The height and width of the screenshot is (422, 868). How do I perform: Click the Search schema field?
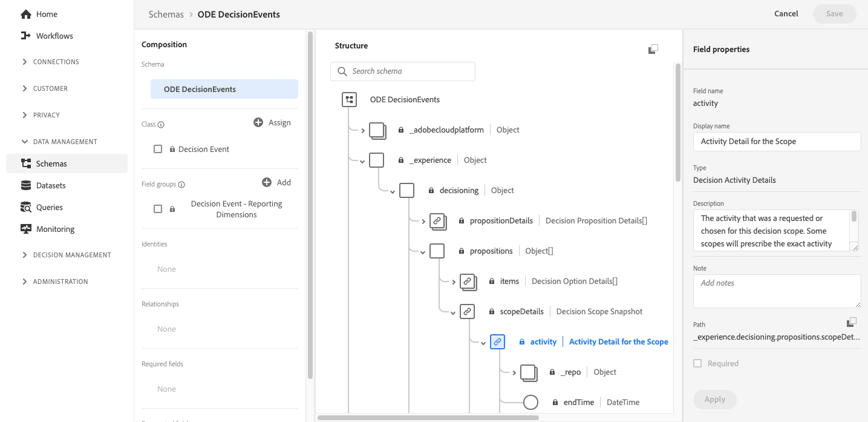(x=403, y=71)
